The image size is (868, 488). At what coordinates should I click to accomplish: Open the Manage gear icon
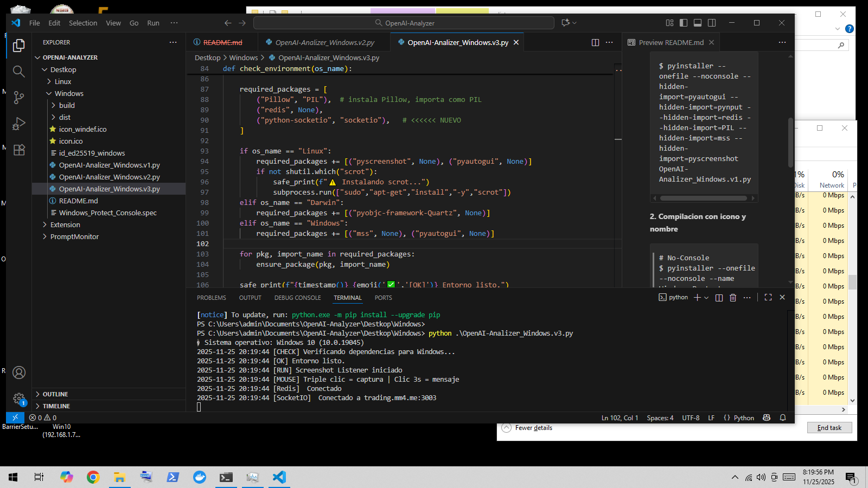pyautogui.click(x=19, y=399)
